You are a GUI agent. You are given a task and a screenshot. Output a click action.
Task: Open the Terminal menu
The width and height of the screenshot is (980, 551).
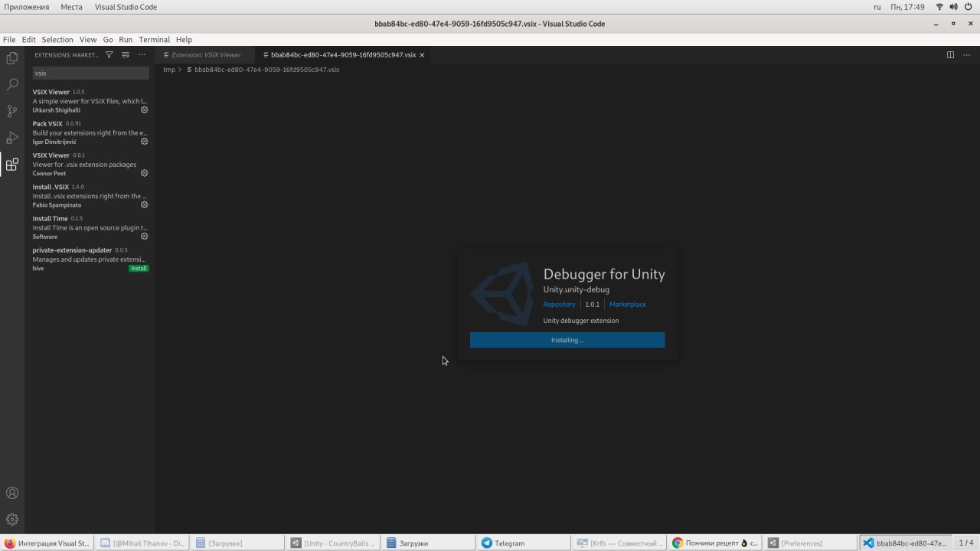point(154,40)
